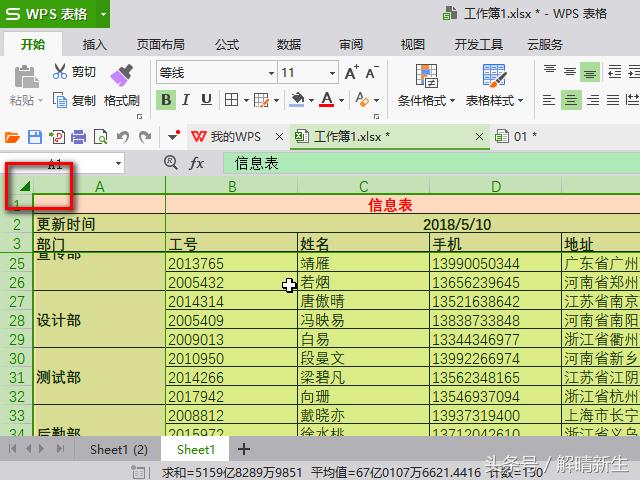Toggle Underline formatting

[207, 100]
